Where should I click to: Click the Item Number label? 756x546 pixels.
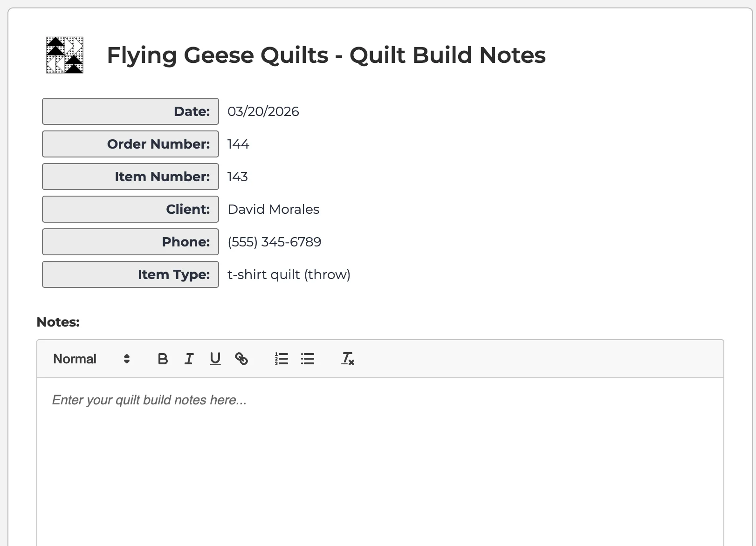click(x=131, y=177)
